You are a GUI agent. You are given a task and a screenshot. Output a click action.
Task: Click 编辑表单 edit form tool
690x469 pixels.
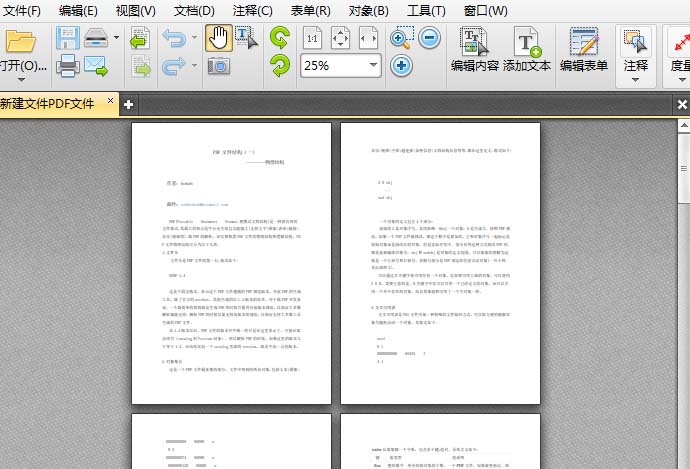(584, 49)
